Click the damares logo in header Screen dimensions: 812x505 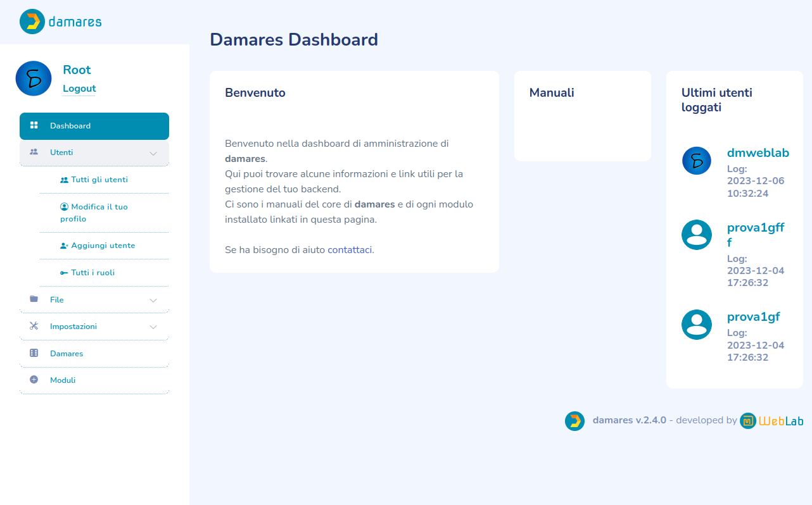pyautogui.click(x=61, y=22)
